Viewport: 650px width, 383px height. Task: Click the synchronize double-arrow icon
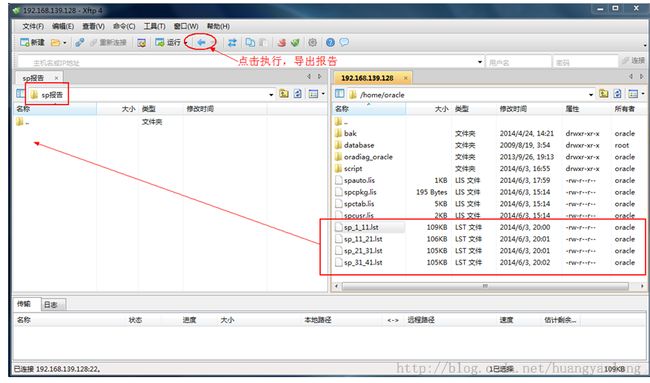232,42
